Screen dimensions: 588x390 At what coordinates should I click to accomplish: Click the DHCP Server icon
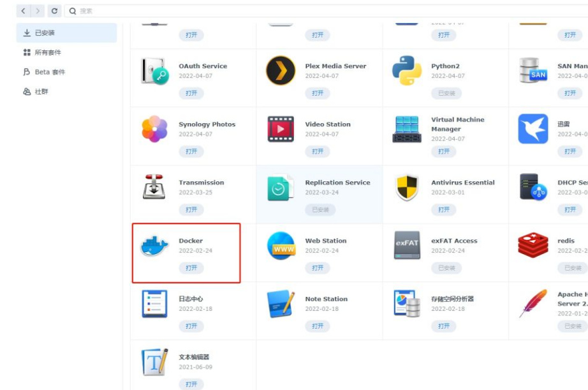pos(533,186)
